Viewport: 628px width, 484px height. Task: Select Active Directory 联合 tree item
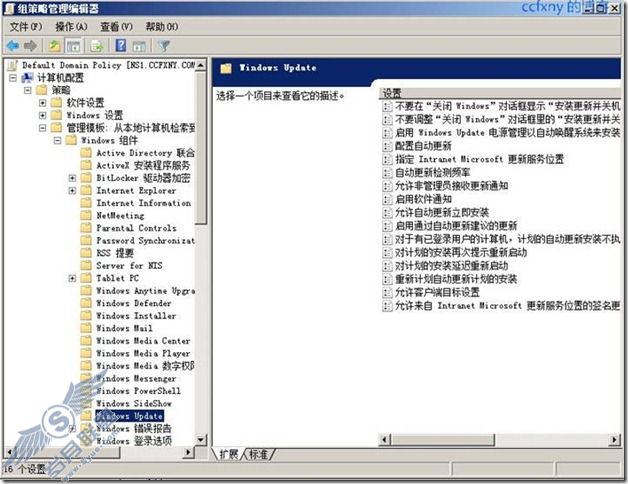(145, 153)
